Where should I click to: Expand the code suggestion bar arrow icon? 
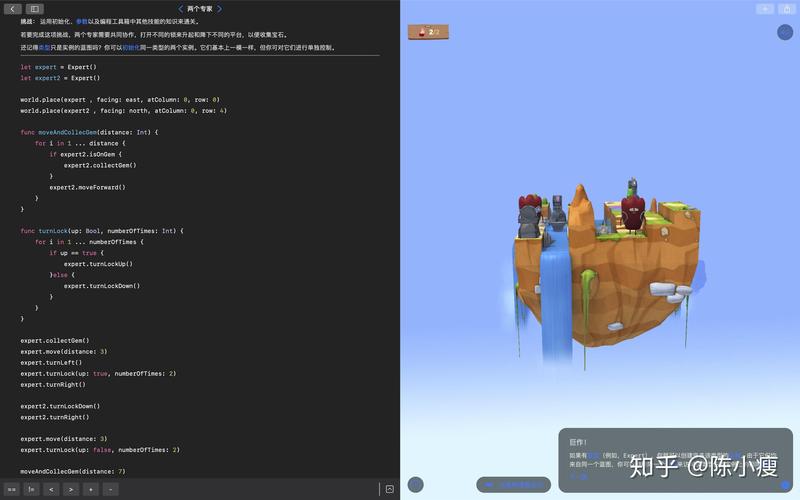point(390,489)
